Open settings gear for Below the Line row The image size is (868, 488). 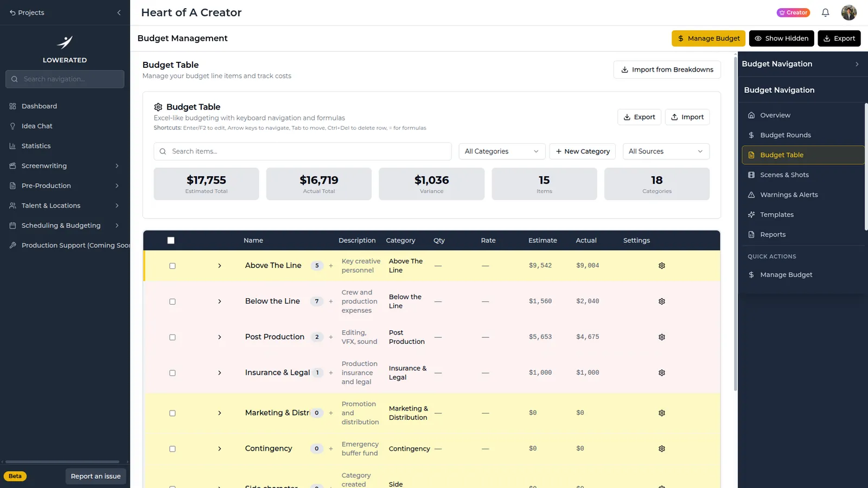(x=662, y=301)
